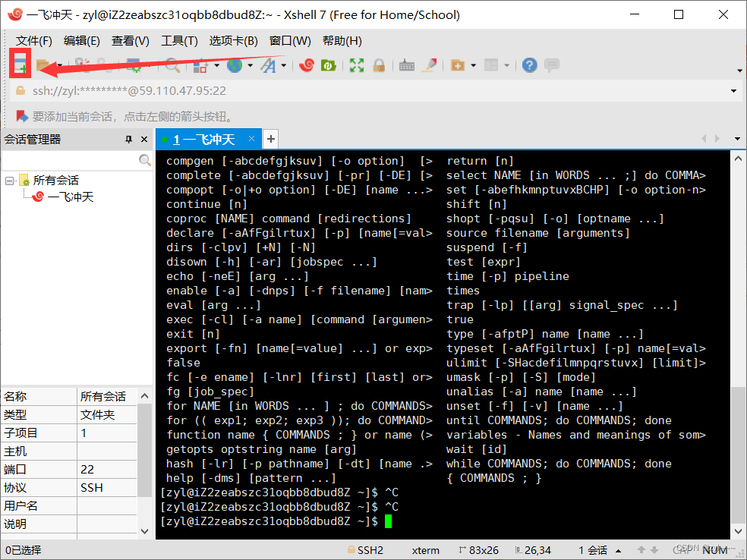Click the New Session toolbar icon

20,64
